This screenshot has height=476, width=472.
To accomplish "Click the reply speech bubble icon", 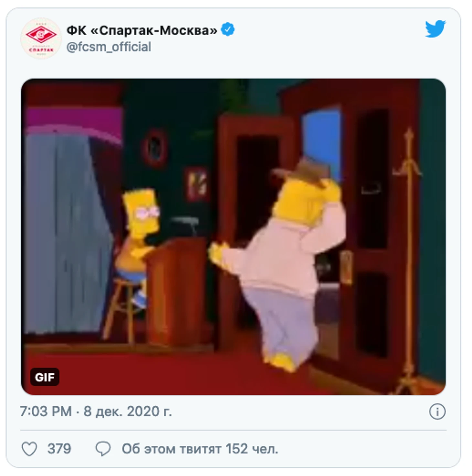I will pos(103,449).
